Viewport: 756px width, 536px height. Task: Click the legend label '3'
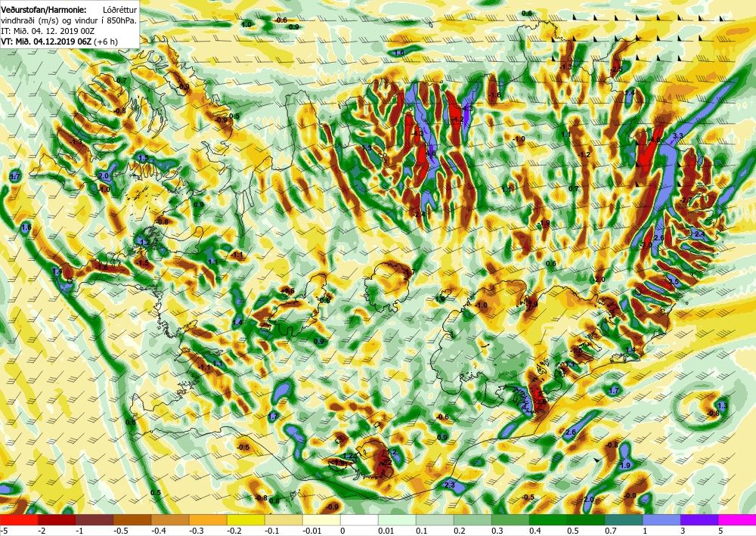point(683,531)
